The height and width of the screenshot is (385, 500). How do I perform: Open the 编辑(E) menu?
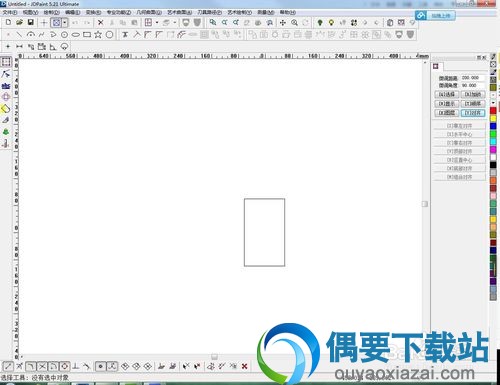tap(73, 12)
